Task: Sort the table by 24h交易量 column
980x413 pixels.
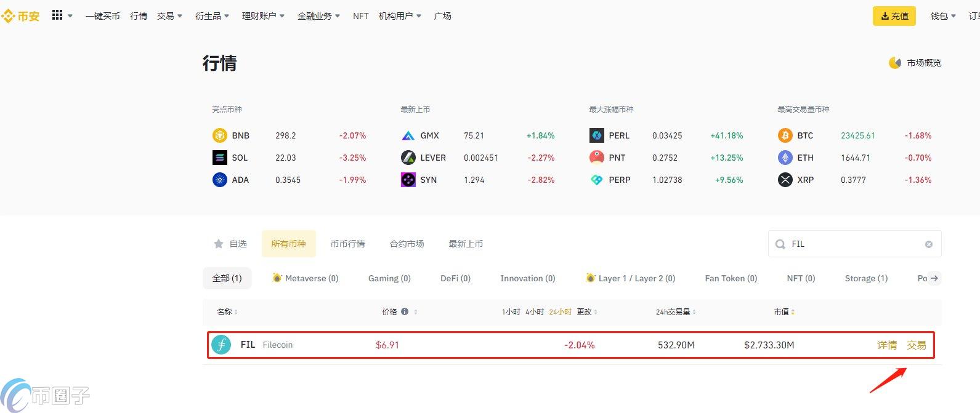Action: (676, 312)
